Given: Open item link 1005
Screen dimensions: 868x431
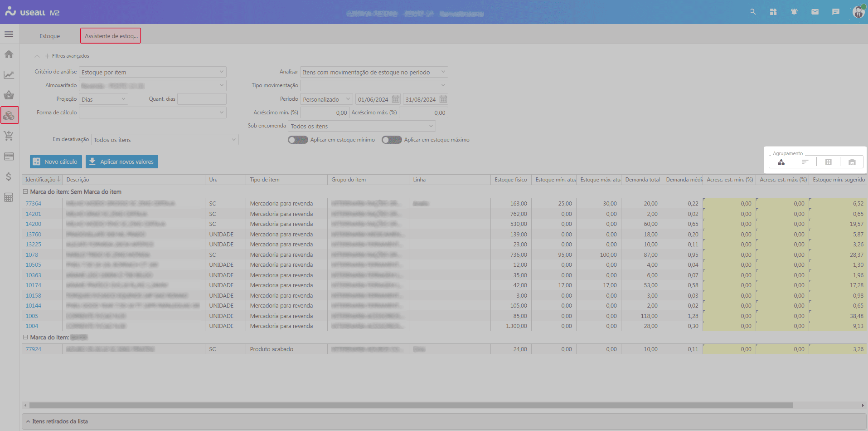Looking at the screenshot, I should click(x=32, y=316).
